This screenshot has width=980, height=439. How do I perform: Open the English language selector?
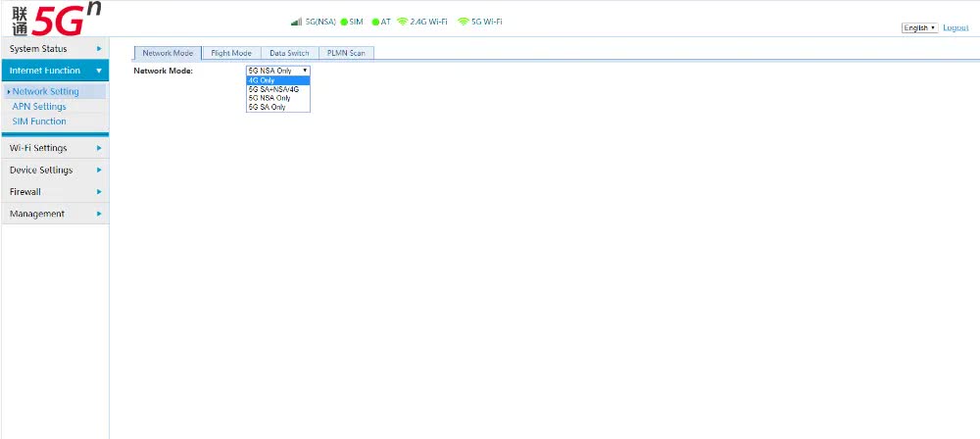919,28
